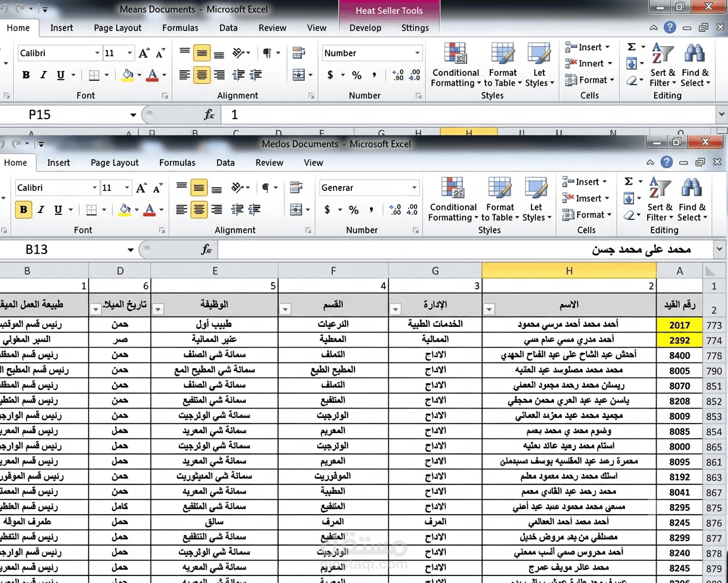
Task: Open Generar number format dropdown
Action: 414,188
